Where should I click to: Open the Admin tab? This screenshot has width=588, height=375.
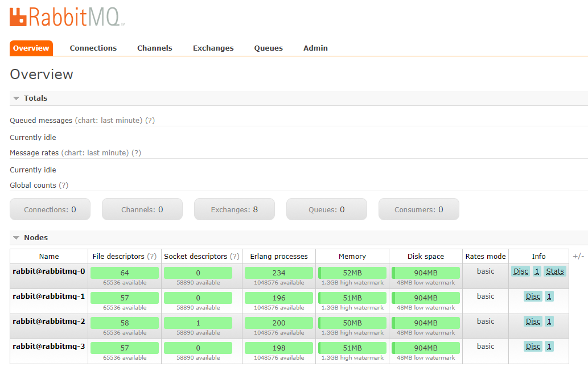(x=315, y=48)
